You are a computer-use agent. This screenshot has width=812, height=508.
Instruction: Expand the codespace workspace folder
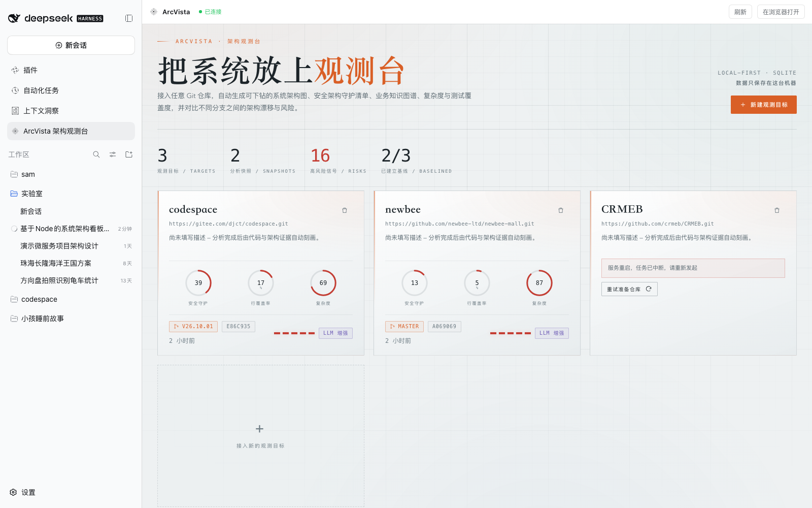(71, 299)
